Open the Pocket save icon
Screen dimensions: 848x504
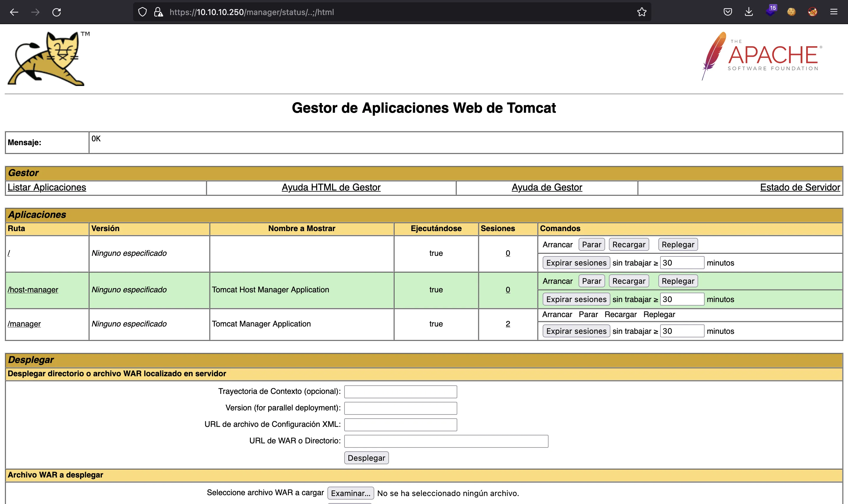pyautogui.click(x=728, y=12)
